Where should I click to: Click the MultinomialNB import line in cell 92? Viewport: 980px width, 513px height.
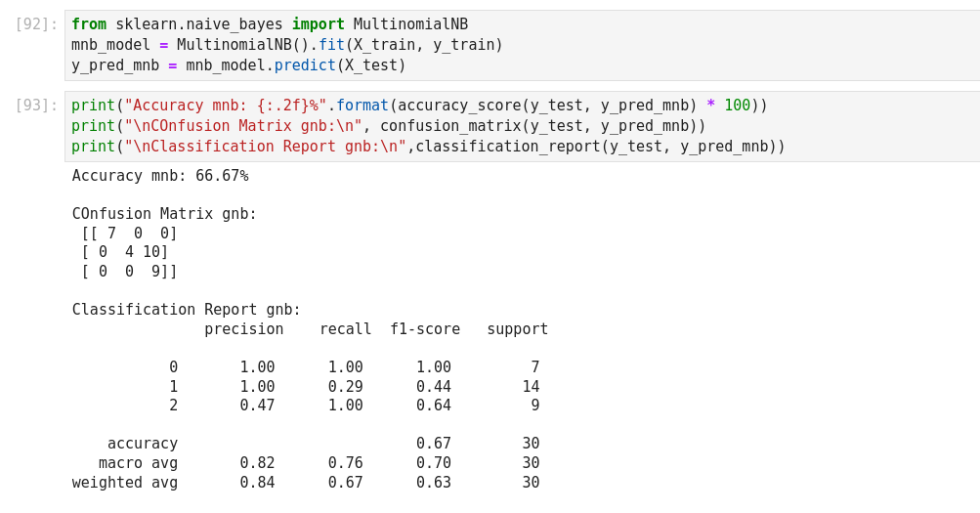(269, 24)
